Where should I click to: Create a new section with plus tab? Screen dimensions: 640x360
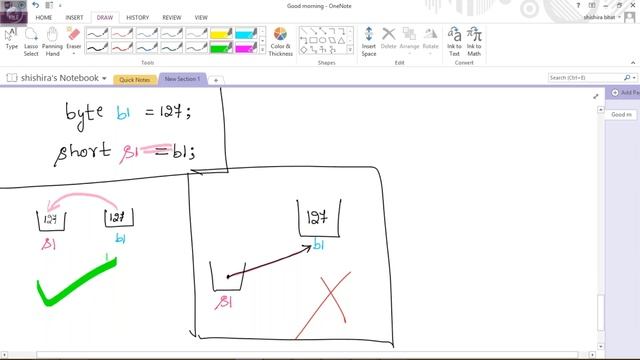(216, 80)
